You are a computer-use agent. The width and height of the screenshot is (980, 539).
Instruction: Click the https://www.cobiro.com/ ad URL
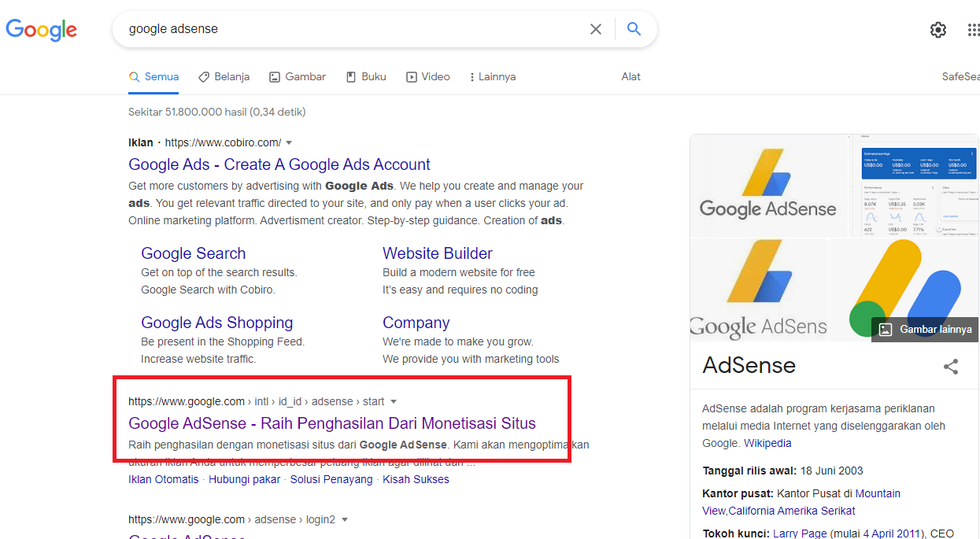tap(223, 143)
